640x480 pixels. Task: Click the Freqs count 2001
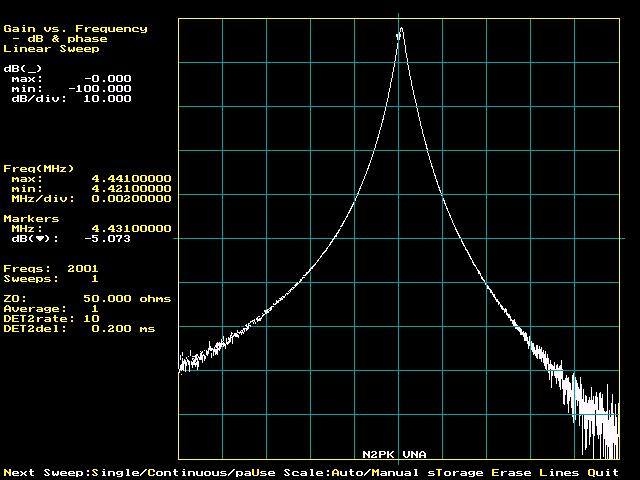(x=83, y=268)
